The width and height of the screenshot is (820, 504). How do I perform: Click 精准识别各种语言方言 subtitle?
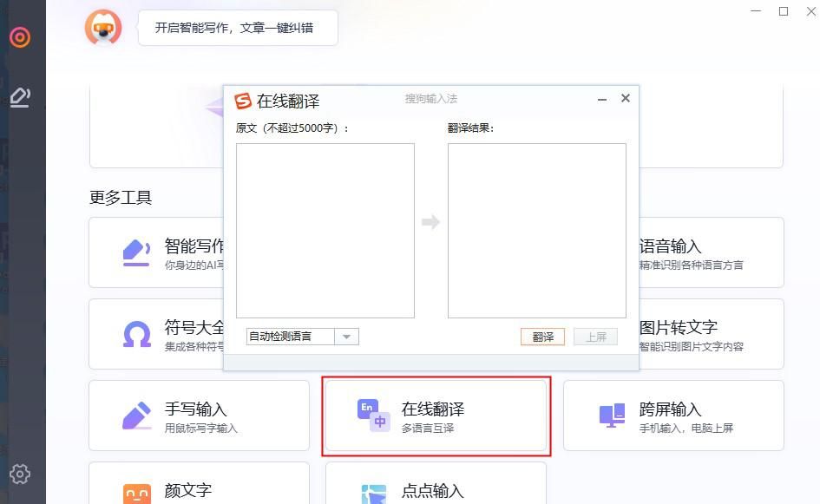click(x=691, y=265)
